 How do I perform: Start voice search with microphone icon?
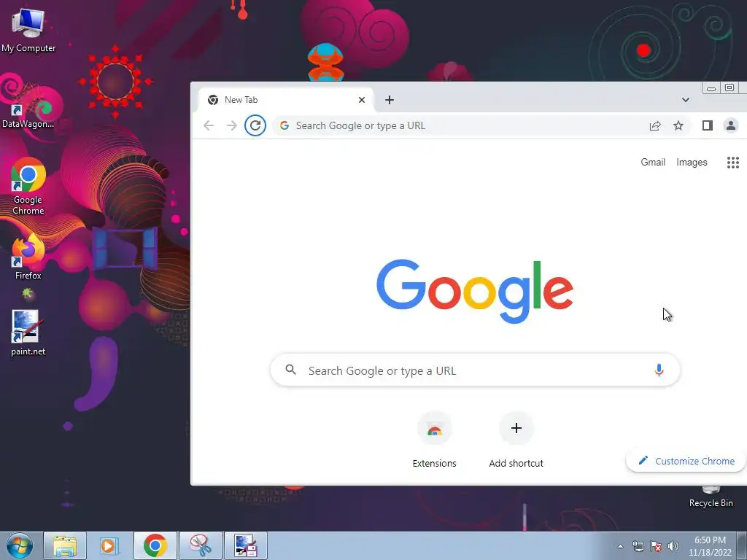[659, 370]
